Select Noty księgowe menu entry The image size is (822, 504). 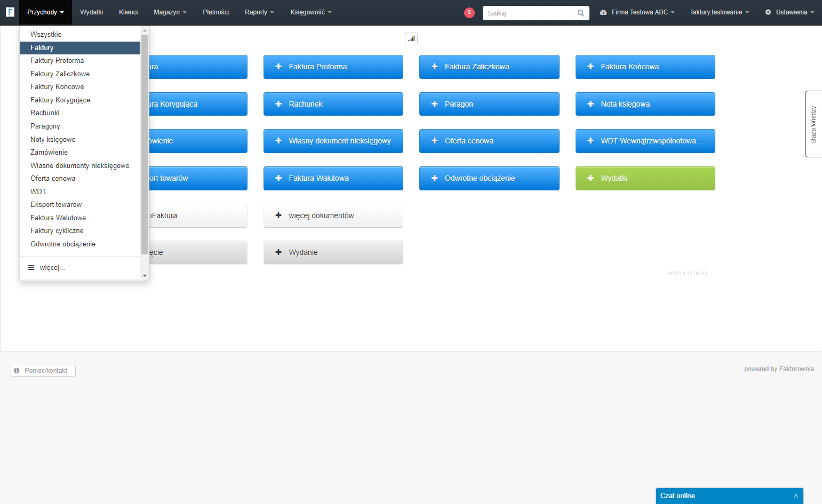(80, 140)
